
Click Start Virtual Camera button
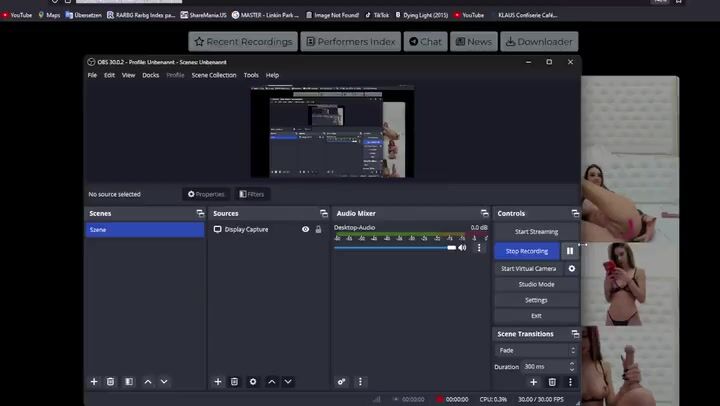(529, 269)
